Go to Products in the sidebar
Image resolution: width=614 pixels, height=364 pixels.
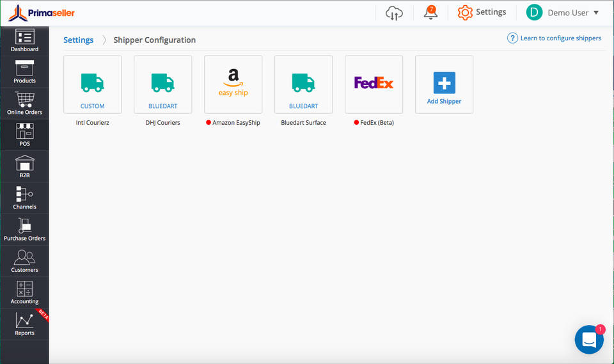tap(24, 72)
